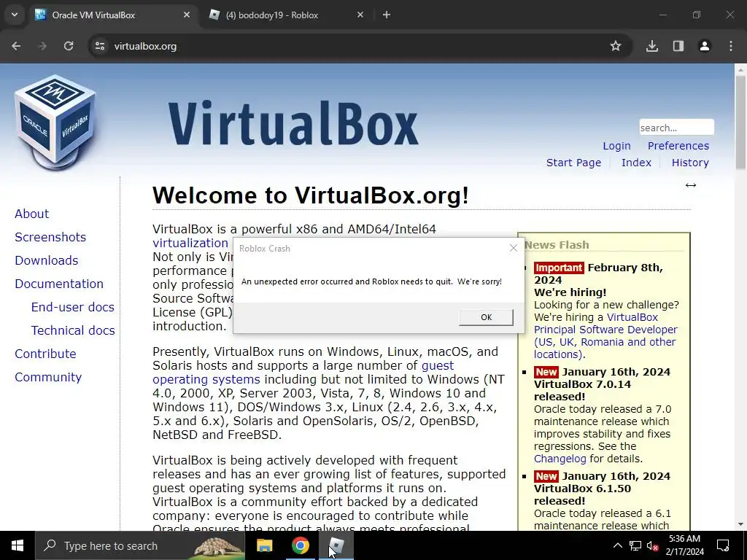Viewport: 747px width, 560px height.
Task: Open End-user docs in the sidebar
Action: (x=73, y=307)
